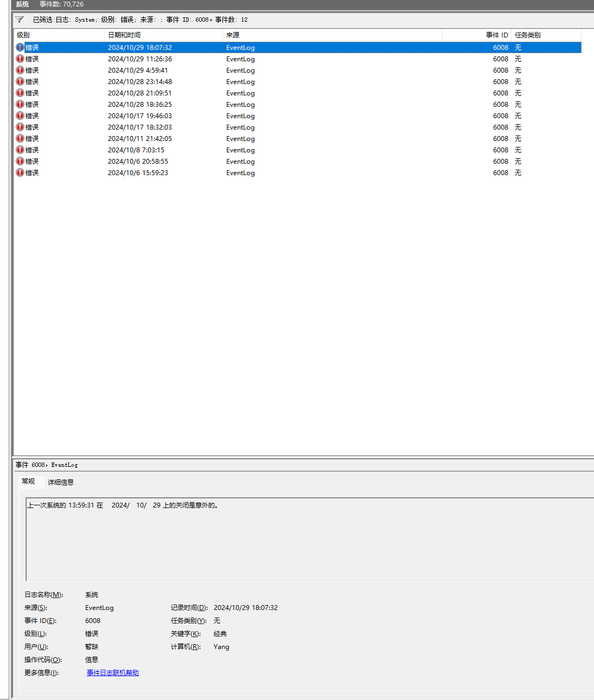594x700 pixels.
Task: Click error icon of 2024/10/28 18:36:25 event
Action: [x=20, y=104]
